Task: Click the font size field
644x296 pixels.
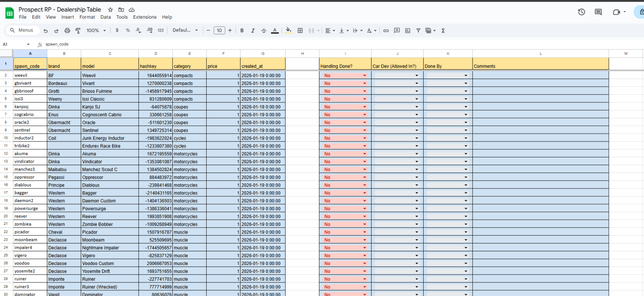Action: (x=219, y=31)
